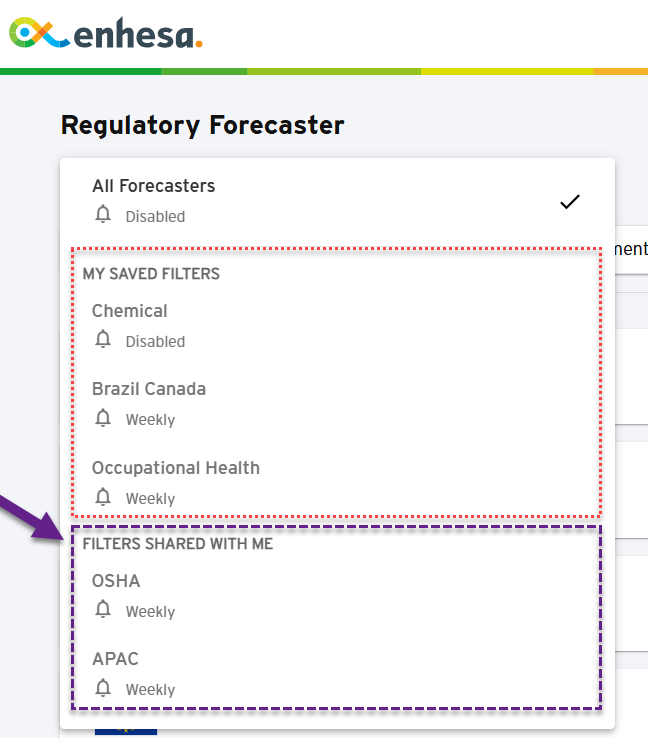This screenshot has height=738, width=648.
Task: Click the My Saved Filters heading
Action: click(151, 274)
